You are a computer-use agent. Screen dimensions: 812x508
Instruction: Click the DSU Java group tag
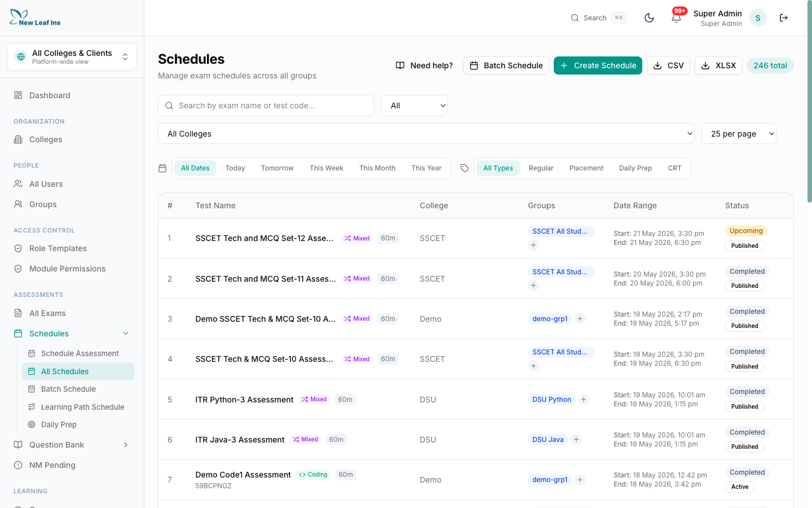click(548, 440)
